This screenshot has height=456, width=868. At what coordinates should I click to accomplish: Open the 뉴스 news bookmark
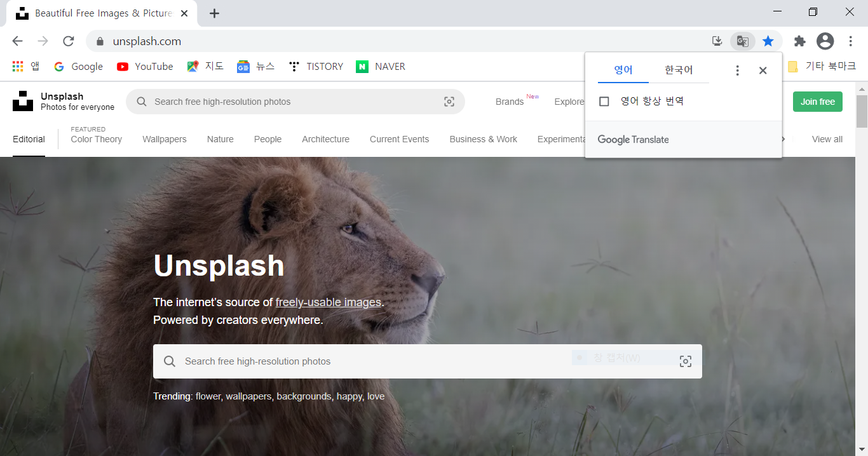[255, 66]
